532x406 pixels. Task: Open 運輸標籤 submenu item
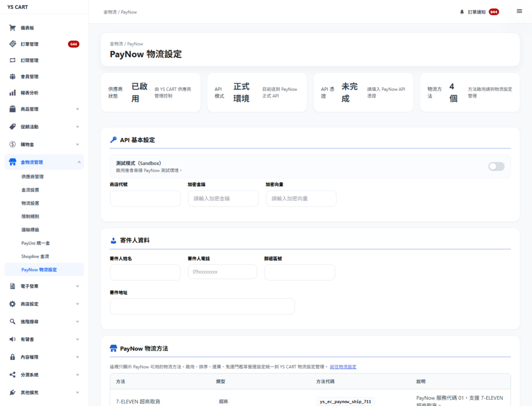tap(30, 229)
